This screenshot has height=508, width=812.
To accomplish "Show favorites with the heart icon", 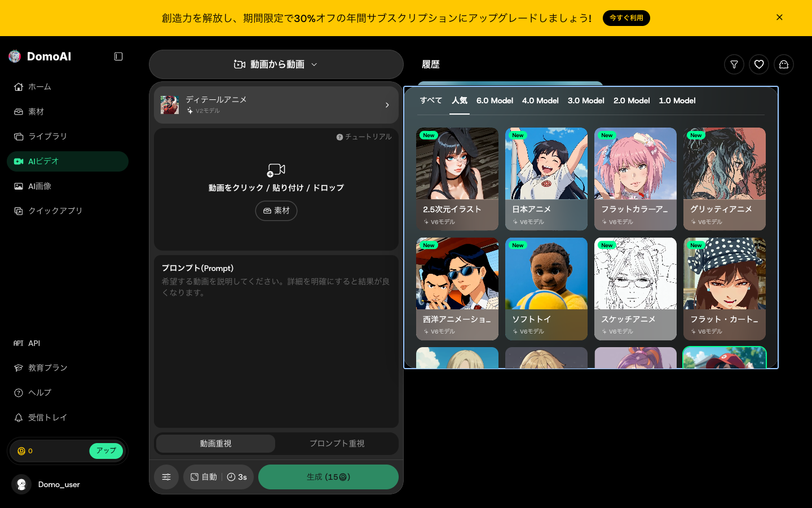I will (x=759, y=64).
